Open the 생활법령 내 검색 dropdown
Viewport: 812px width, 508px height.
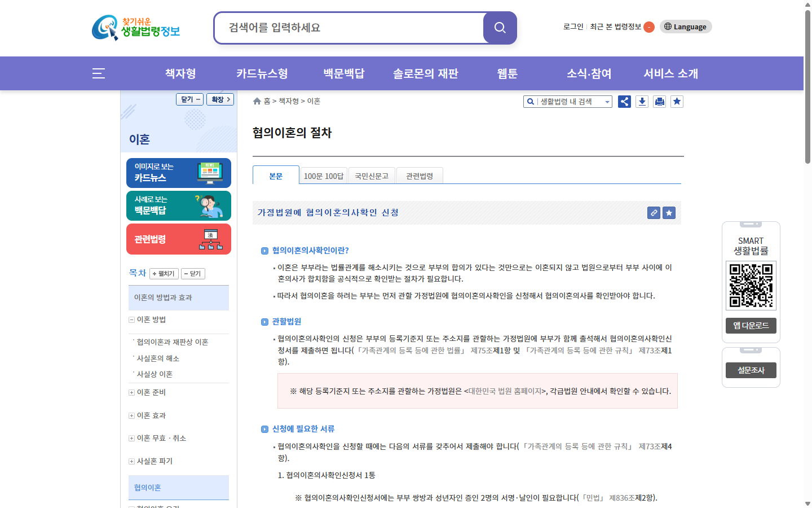point(568,102)
